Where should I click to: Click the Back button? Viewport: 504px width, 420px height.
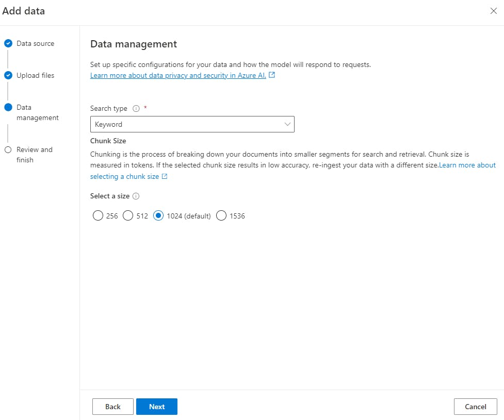113,407
